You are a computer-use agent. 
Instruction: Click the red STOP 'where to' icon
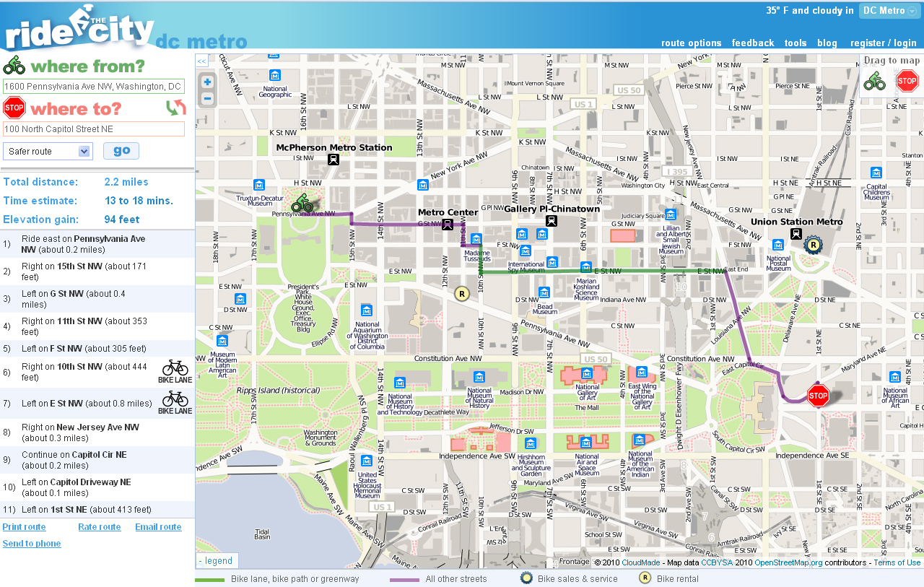(13, 107)
